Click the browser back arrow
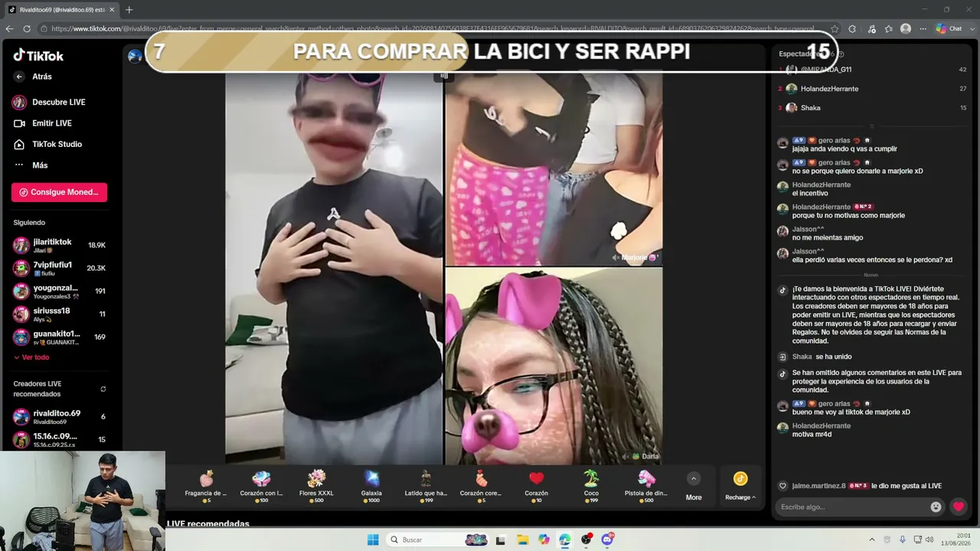The width and height of the screenshot is (980, 551). click(10, 29)
